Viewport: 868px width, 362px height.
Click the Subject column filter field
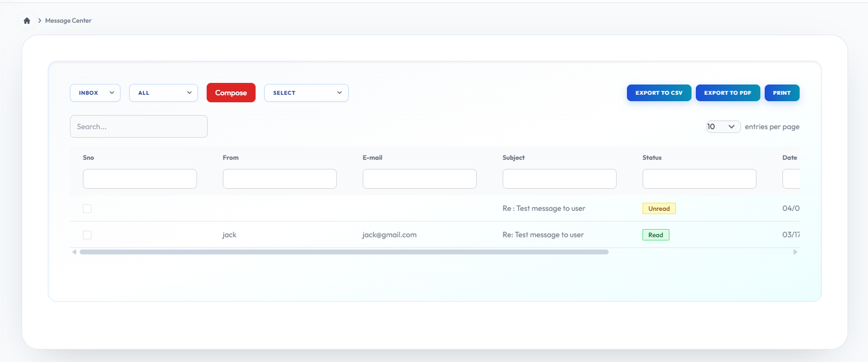(x=560, y=179)
